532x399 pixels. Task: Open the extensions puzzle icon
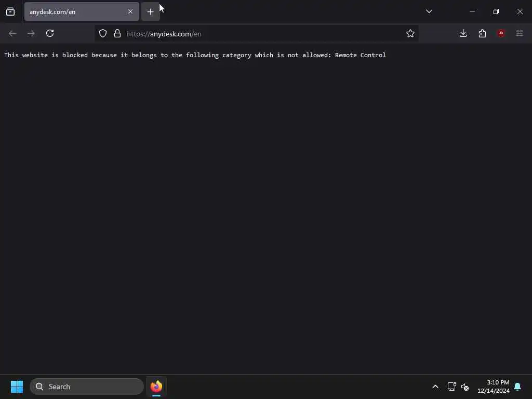pyautogui.click(x=482, y=33)
